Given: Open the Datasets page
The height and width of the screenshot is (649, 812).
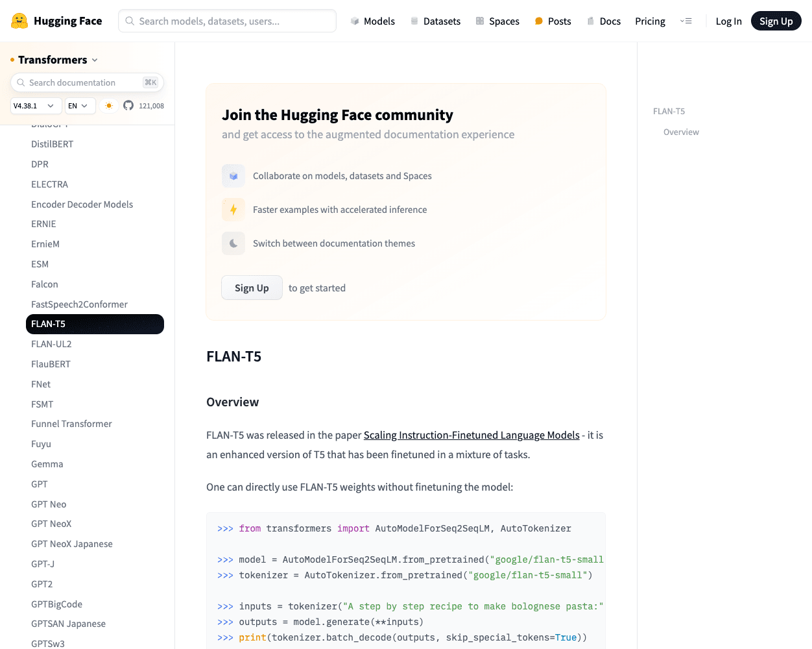Looking at the screenshot, I should point(436,21).
